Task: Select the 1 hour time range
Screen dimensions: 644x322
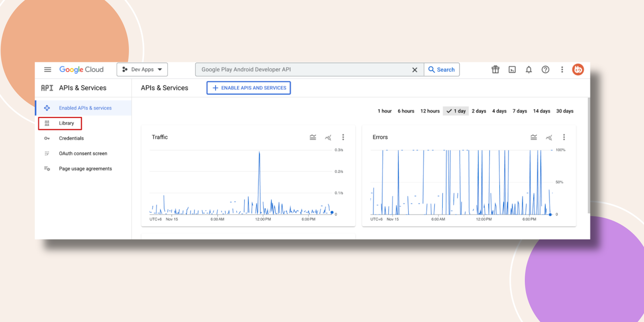Action: 384,111
